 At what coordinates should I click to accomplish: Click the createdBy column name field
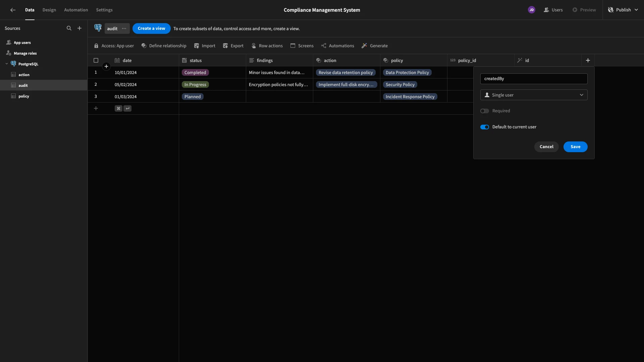534,79
